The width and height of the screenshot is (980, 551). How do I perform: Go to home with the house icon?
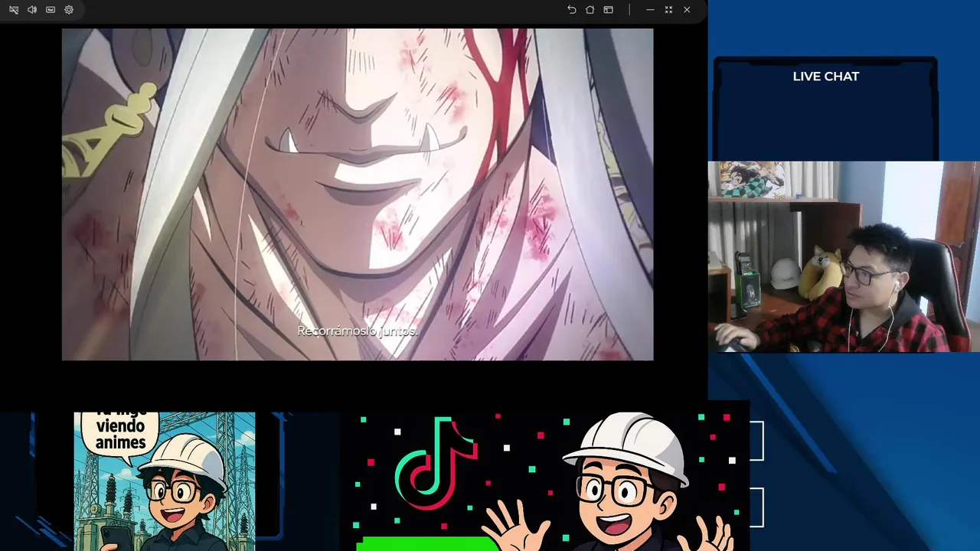click(x=590, y=10)
